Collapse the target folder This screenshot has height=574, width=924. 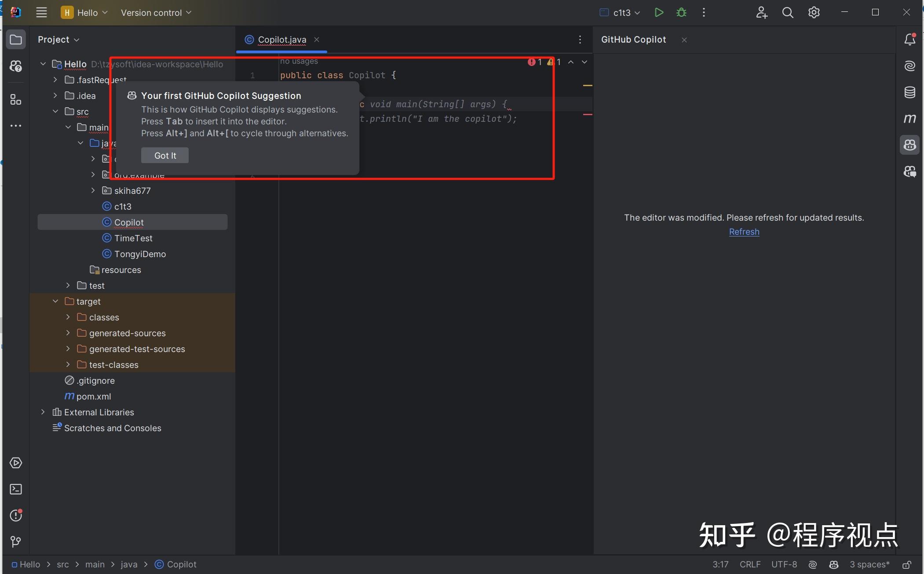[55, 301]
